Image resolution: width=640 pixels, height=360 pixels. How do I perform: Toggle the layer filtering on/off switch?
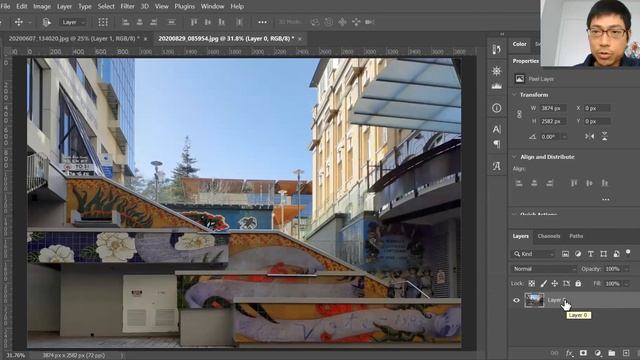tap(628, 253)
